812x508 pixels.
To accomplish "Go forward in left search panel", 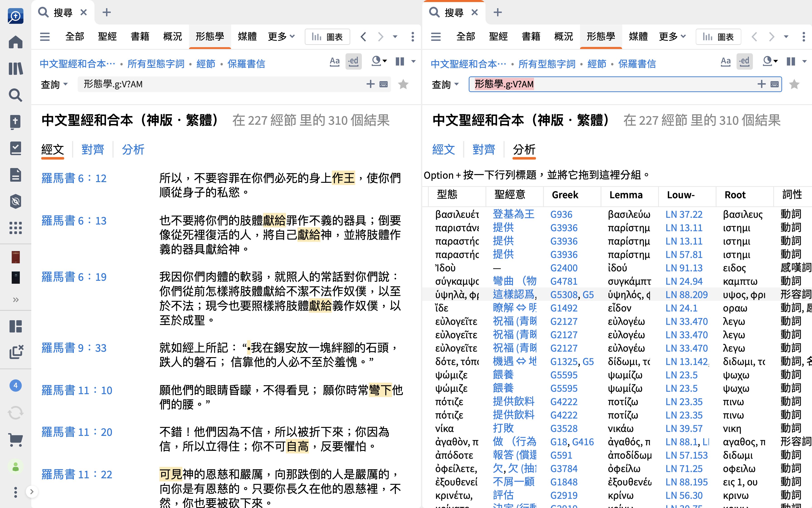I will (x=380, y=37).
